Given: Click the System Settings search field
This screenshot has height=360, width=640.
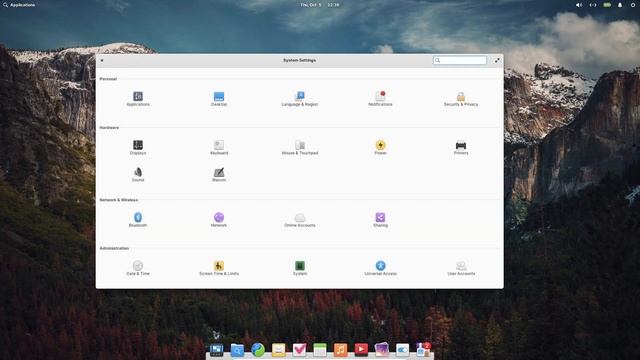Looking at the screenshot, I should click(x=460, y=60).
